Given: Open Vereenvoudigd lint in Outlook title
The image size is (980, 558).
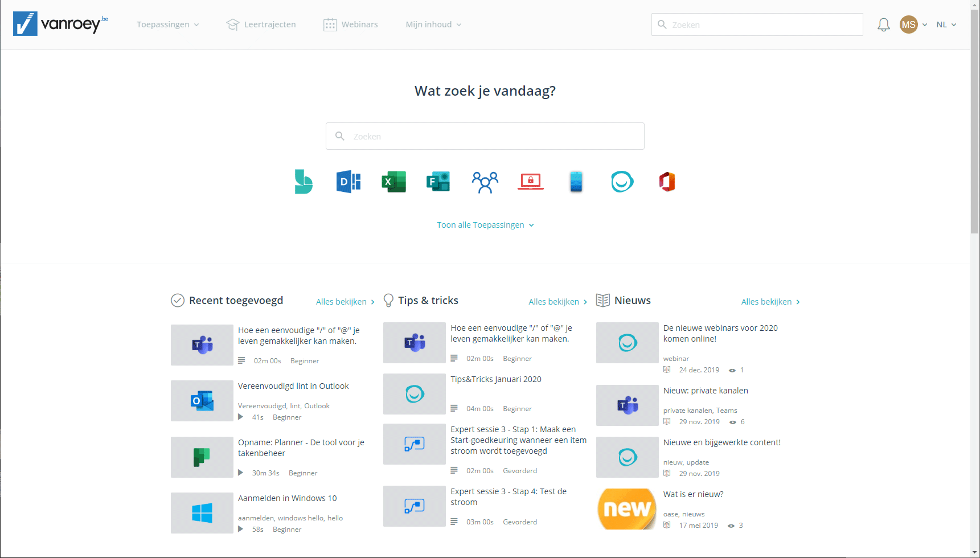Looking at the screenshot, I should coord(293,386).
